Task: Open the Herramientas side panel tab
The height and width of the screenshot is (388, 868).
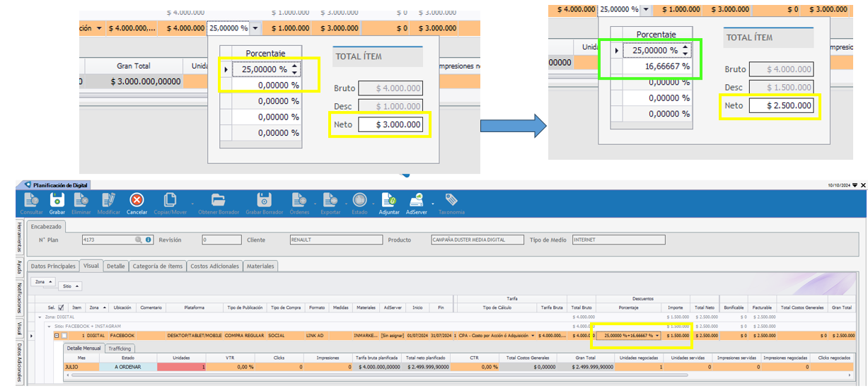Action: (19, 237)
